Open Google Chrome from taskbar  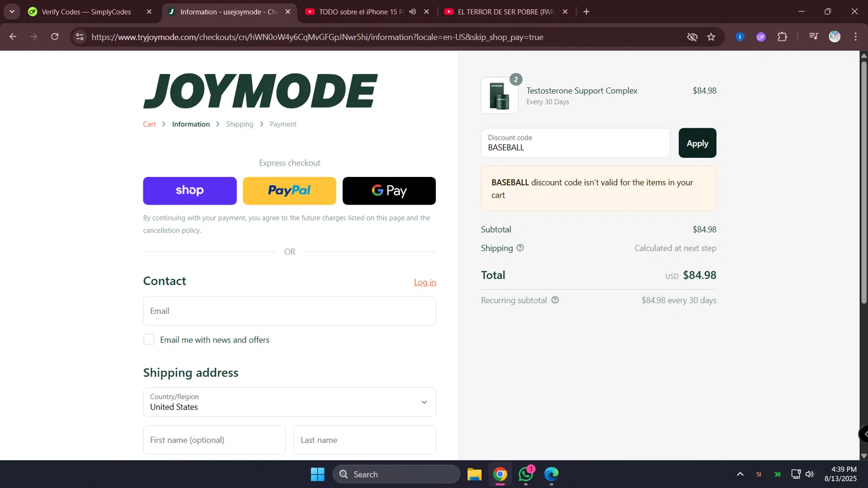(500, 474)
